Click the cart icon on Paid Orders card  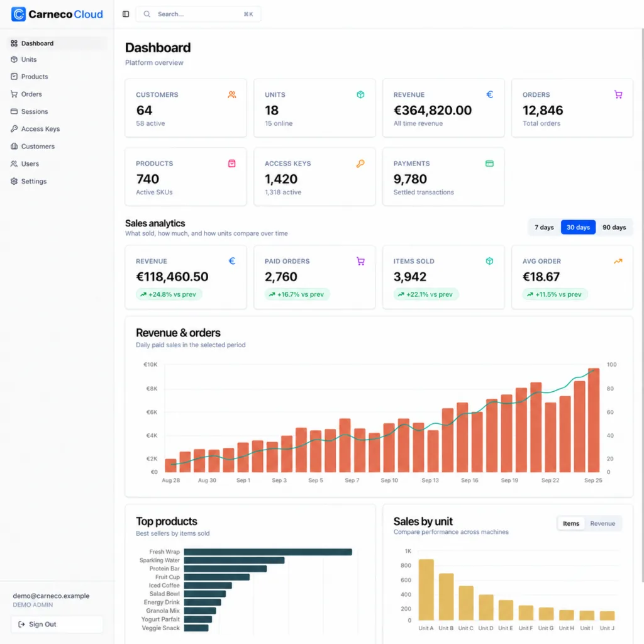(360, 261)
